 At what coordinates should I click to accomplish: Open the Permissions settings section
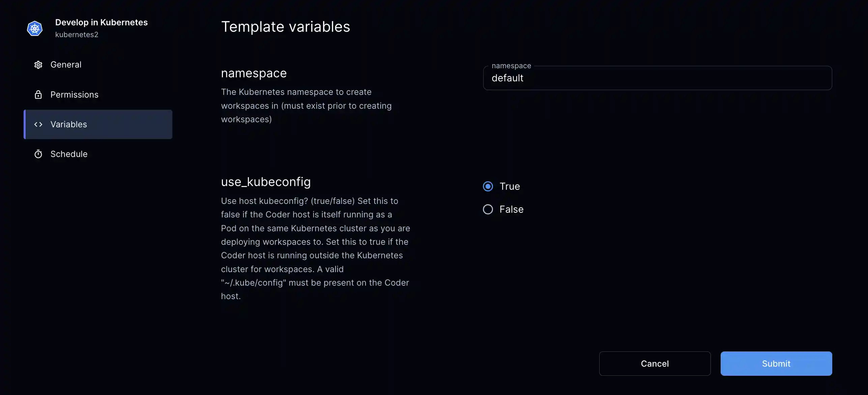click(75, 95)
